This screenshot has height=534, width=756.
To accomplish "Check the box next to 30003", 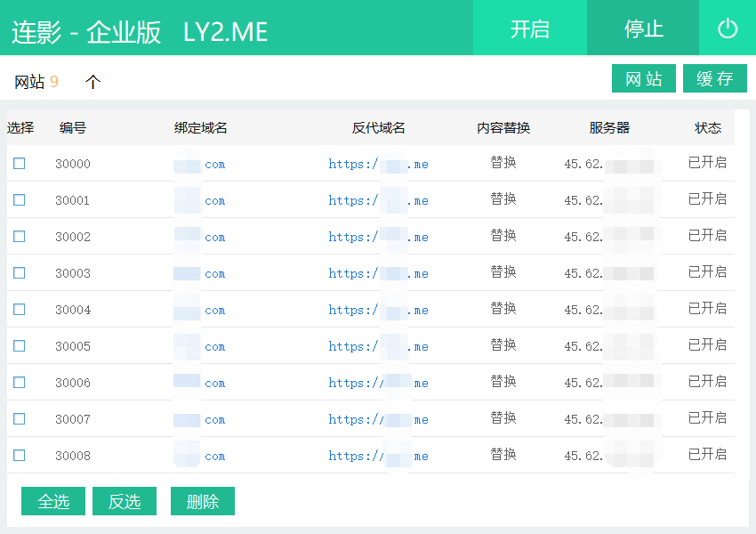I will (x=20, y=273).
